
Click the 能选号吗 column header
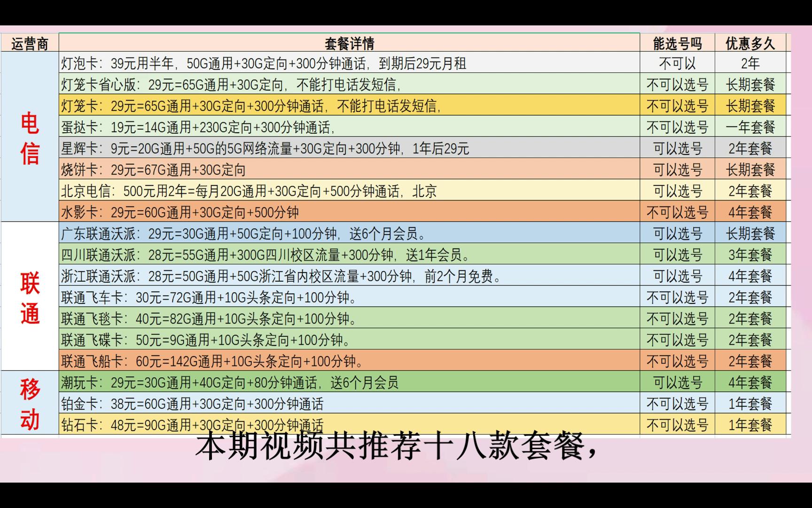click(677, 43)
